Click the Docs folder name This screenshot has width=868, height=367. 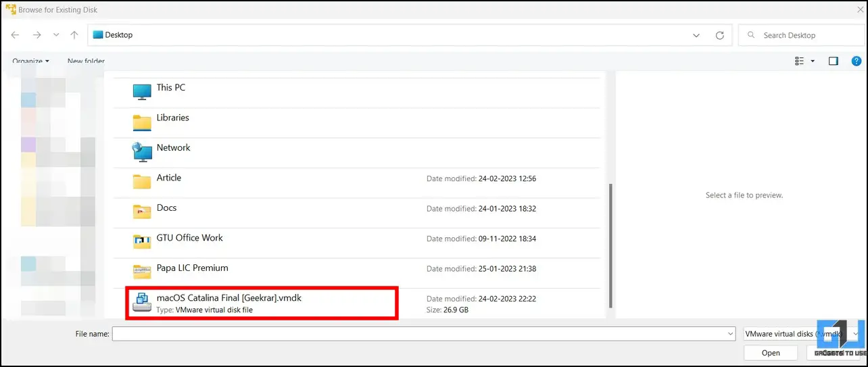pos(166,207)
